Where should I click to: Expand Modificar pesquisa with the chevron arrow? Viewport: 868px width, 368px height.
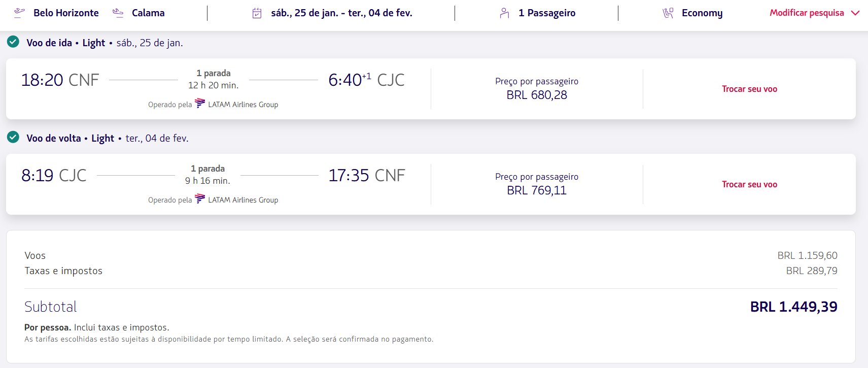(x=855, y=13)
